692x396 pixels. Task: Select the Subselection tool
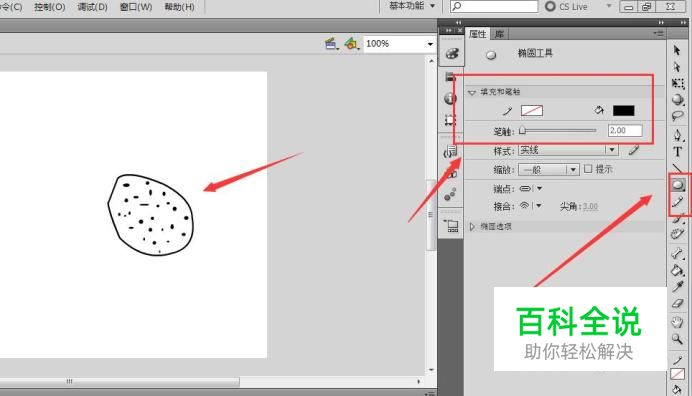[677, 67]
